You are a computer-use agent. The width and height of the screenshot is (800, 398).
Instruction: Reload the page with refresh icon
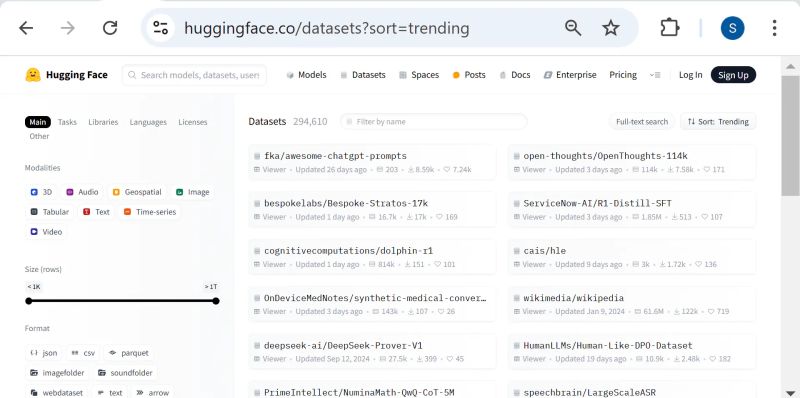pos(110,28)
